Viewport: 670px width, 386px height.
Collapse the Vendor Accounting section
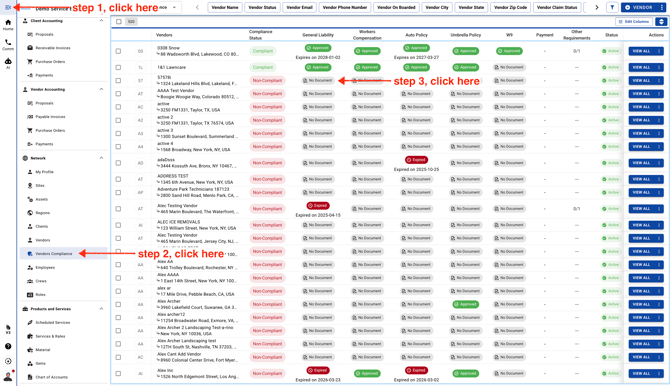(101, 89)
